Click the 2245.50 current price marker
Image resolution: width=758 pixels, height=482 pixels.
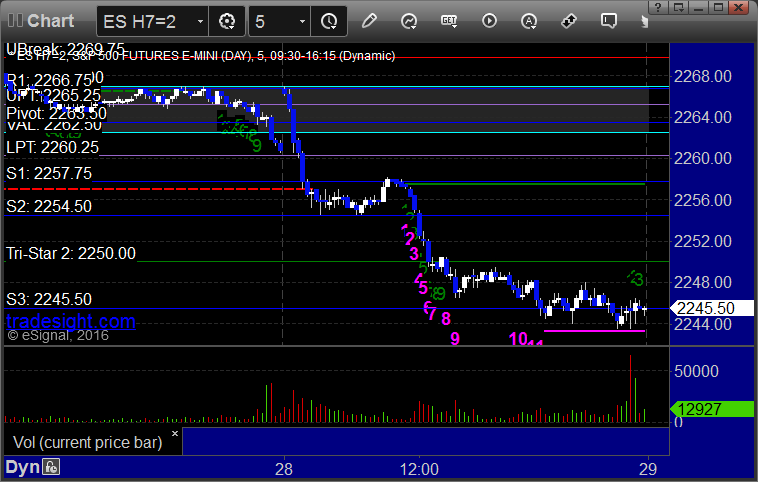[x=711, y=308]
